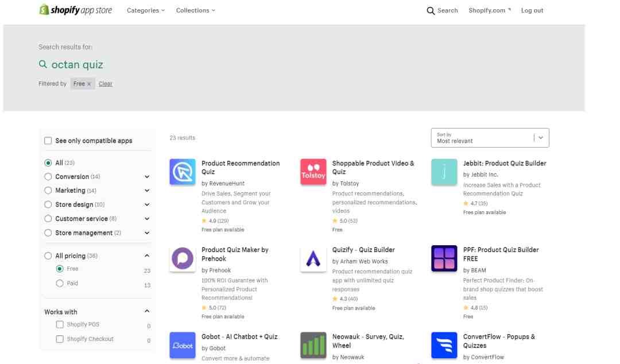The width and height of the screenshot is (620, 364).
Task: Select the Marketing radio button
Action: [48, 190]
